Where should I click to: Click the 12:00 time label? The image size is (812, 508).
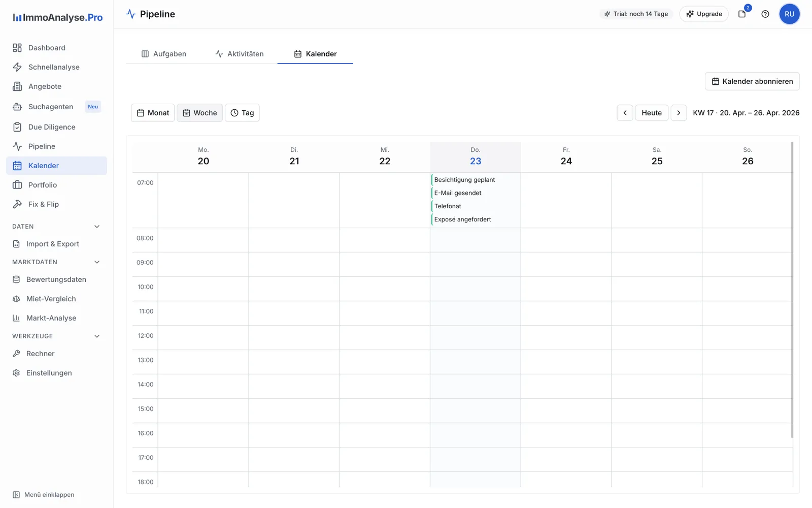(146, 336)
